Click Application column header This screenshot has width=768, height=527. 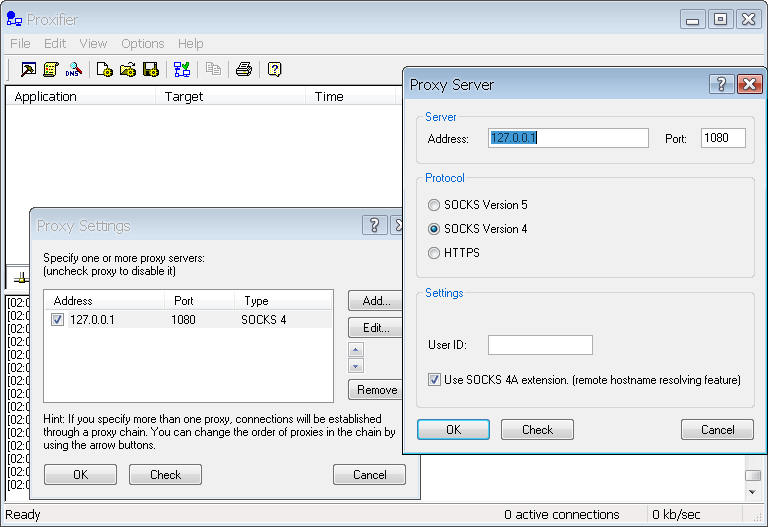coord(81,96)
